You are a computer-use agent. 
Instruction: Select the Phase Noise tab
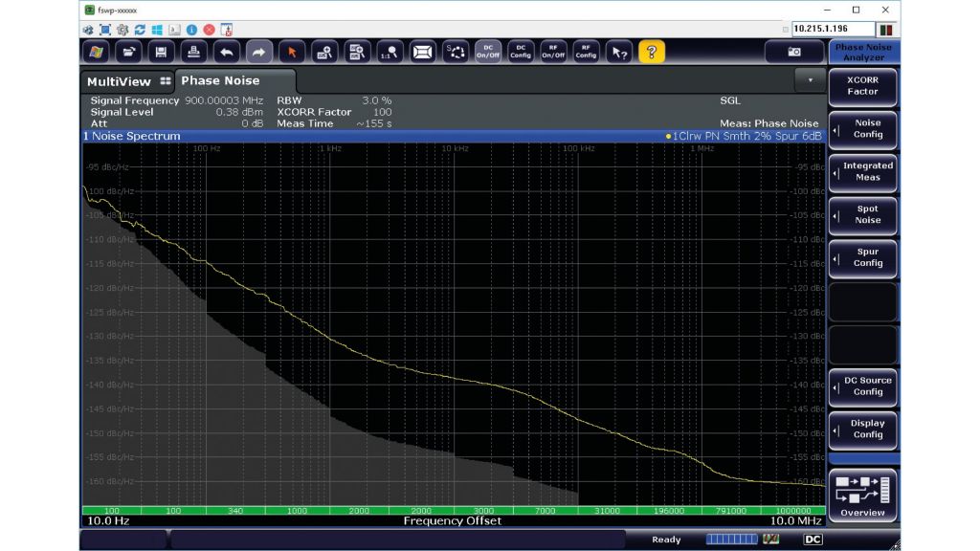tap(220, 81)
